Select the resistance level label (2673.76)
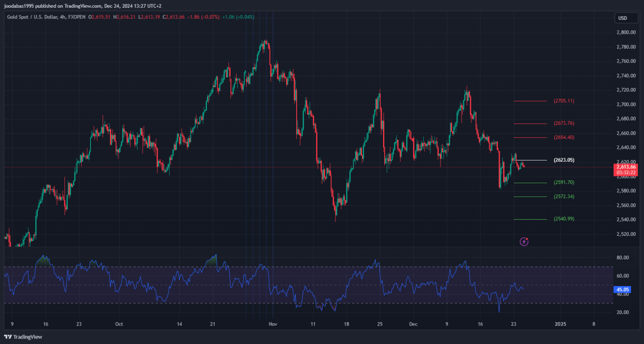Viewport: 644px width, 344px height. point(564,124)
